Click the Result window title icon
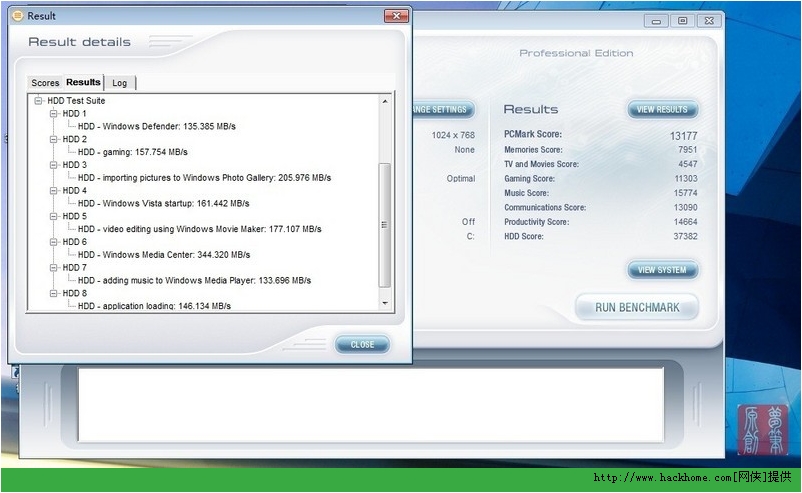This screenshot has width=802, height=493. 17,16
